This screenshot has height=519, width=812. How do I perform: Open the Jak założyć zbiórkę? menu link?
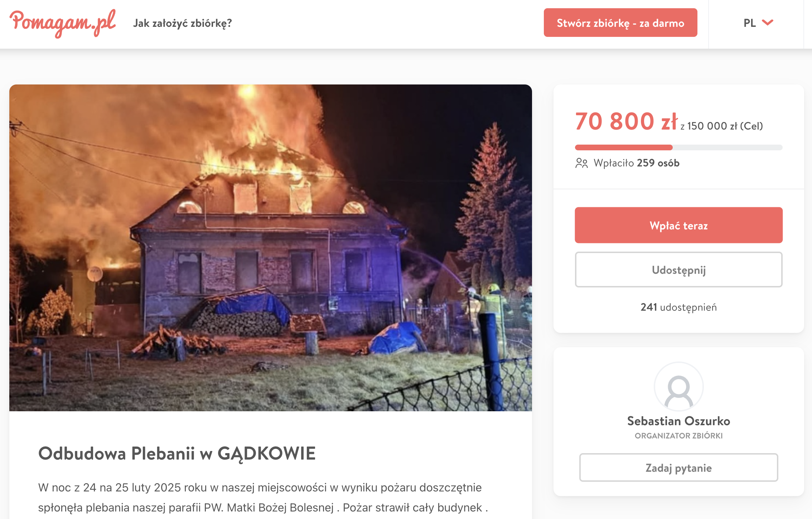pyautogui.click(x=183, y=23)
